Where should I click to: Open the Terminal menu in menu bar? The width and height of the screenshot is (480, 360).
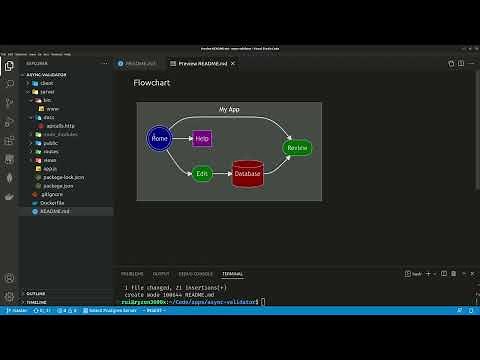click(56, 54)
